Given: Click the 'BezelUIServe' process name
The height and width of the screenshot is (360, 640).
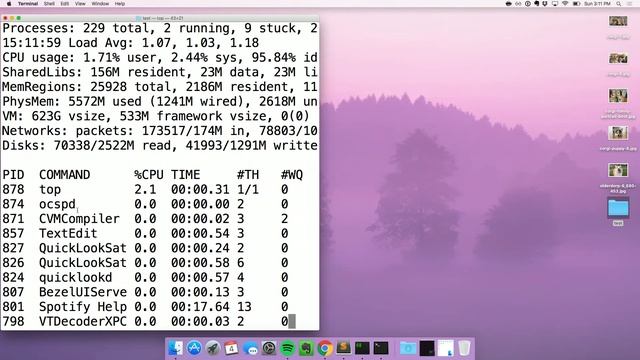Looking at the screenshot, I should tap(83, 293).
